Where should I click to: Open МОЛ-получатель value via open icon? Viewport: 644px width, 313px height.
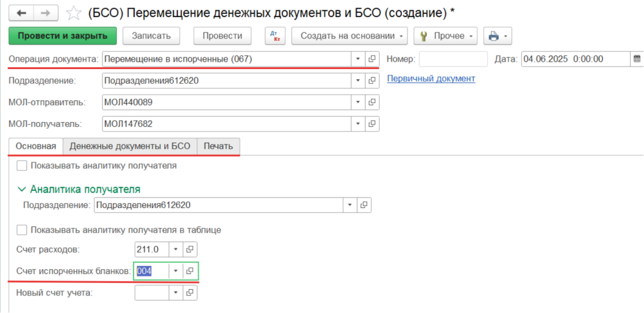(372, 123)
